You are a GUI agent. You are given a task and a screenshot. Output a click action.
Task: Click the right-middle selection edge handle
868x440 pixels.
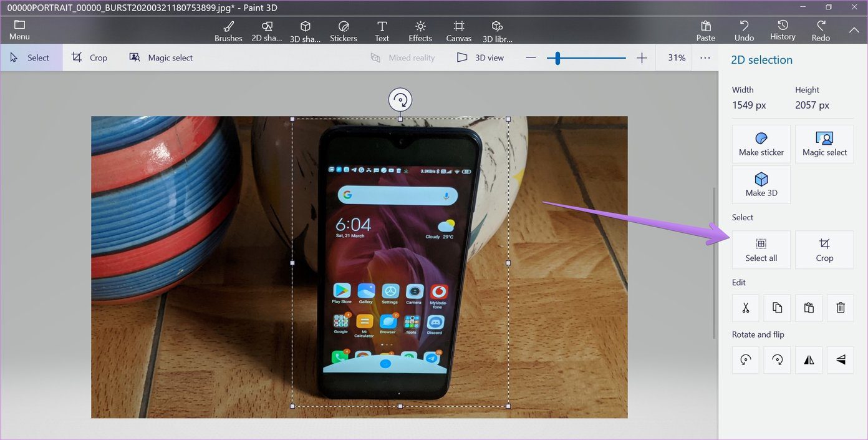click(x=508, y=263)
